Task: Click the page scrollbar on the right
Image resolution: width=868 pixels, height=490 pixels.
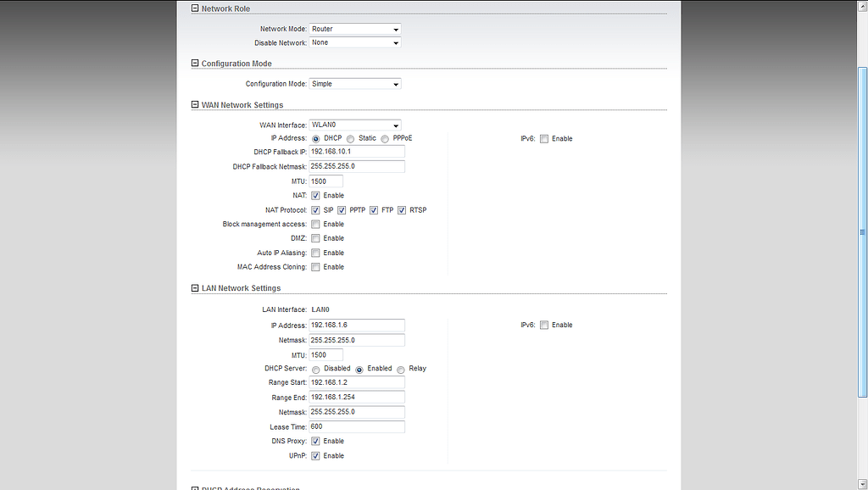Action: [x=860, y=231]
